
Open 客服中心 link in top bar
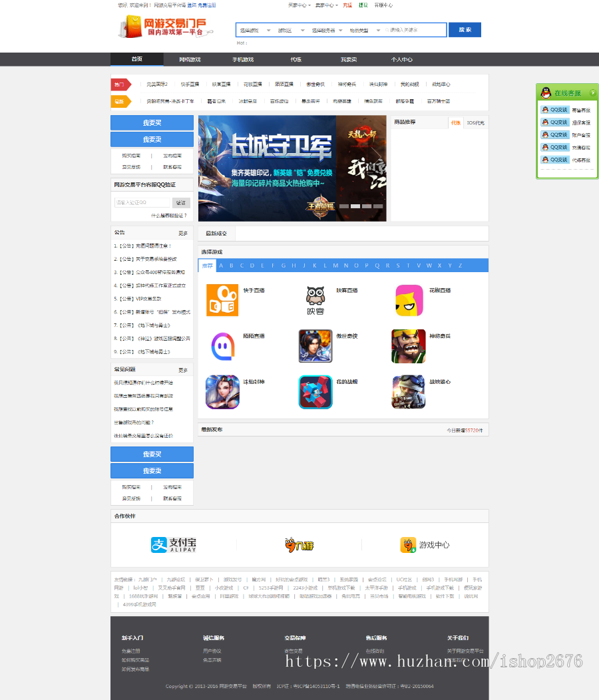click(383, 5)
